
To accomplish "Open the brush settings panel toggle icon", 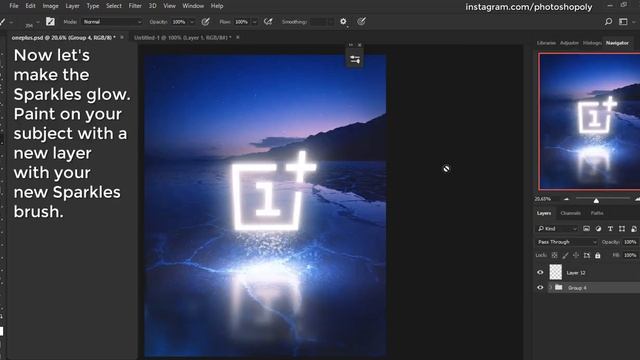I will [x=50, y=22].
